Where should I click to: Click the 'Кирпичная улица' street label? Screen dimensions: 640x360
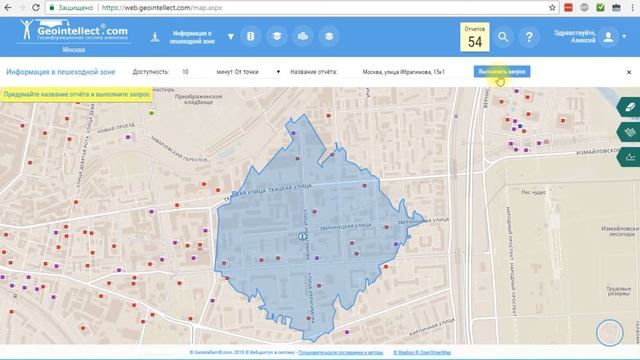pos(432,327)
